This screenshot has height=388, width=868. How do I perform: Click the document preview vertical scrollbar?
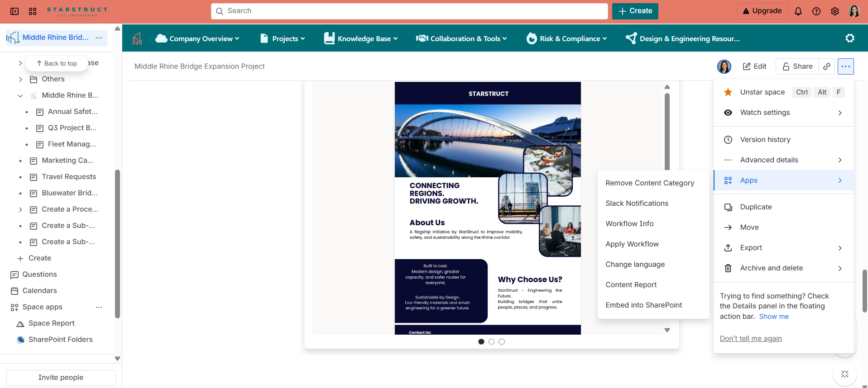click(667, 131)
